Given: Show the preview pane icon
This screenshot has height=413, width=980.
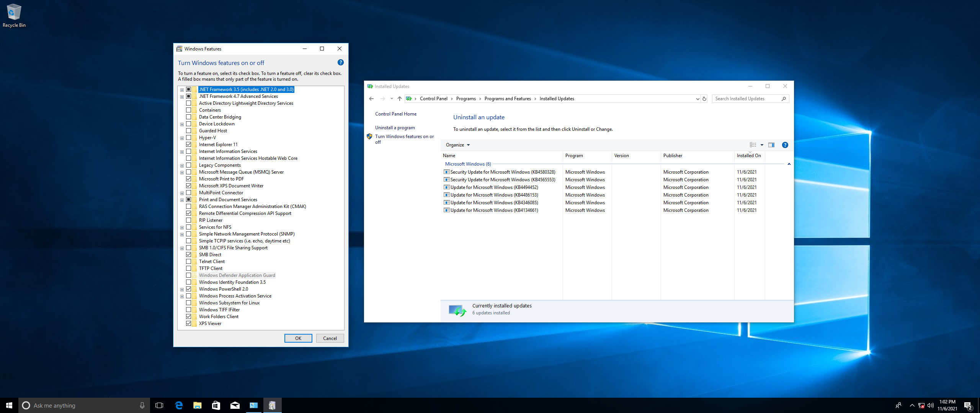Looking at the screenshot, I should 771,145.
